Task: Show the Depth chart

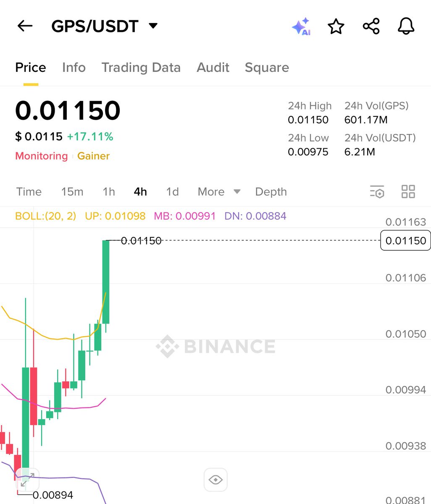Action: pyautogui.click(x=271, y=192)
